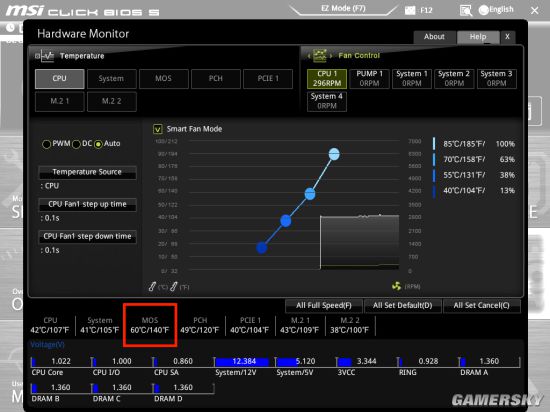The image size is (550, 412).
Task: Open the BIOS search magnifier icon
Action: (x=466, y=11)
